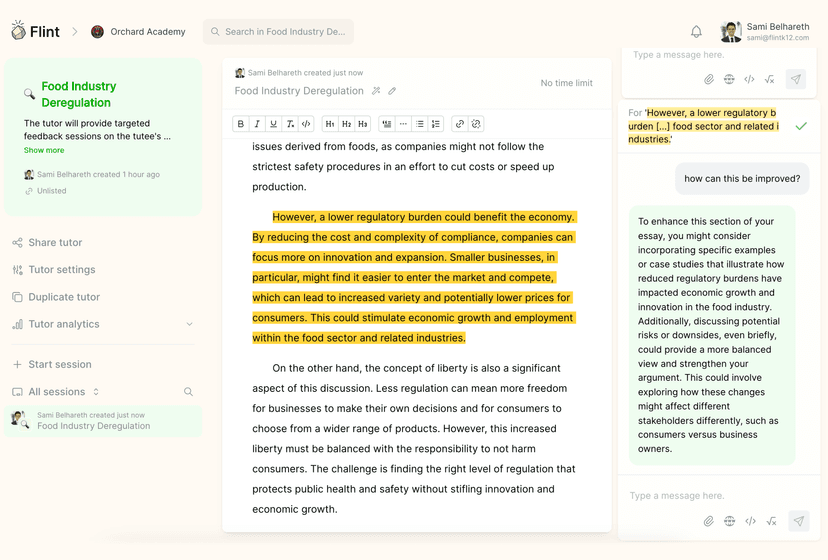Toggle italic formatting in the editor toolbar
This screenshot has width=828, height=560.
(257, 124)
